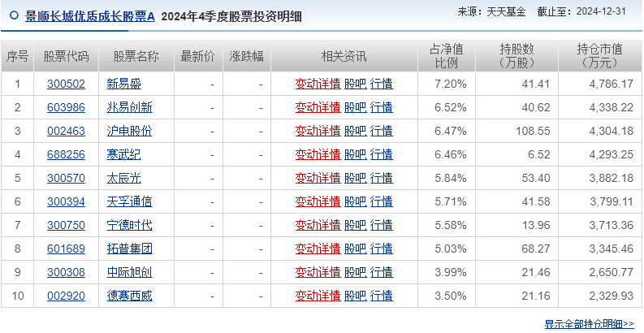Open 股吧 for 中际旭创
The height and width of the screenshot is (333, 644).
pos(355,272)
